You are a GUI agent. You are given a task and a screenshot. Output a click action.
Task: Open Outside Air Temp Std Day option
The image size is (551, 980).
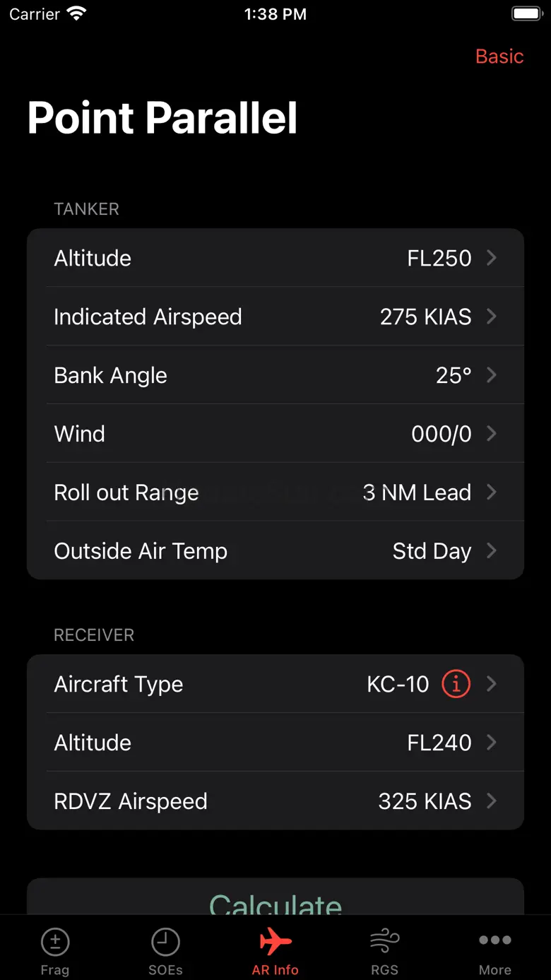(275, 550)
